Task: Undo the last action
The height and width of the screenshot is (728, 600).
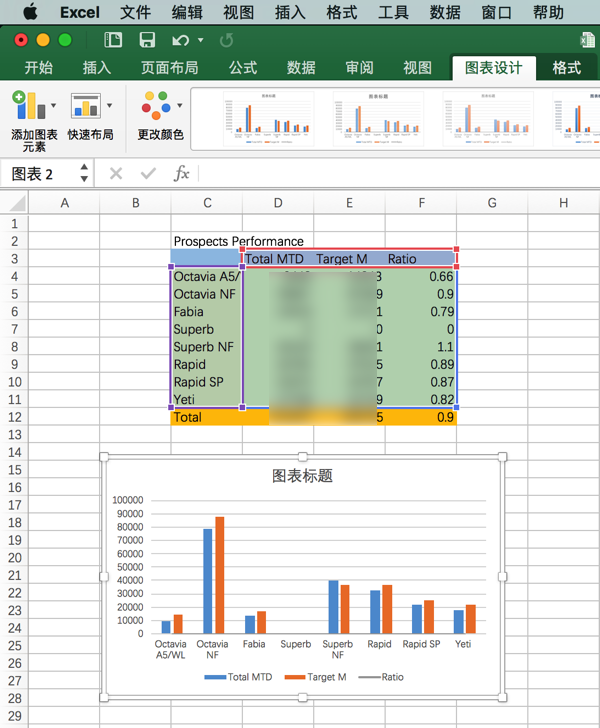Action: 181,40
